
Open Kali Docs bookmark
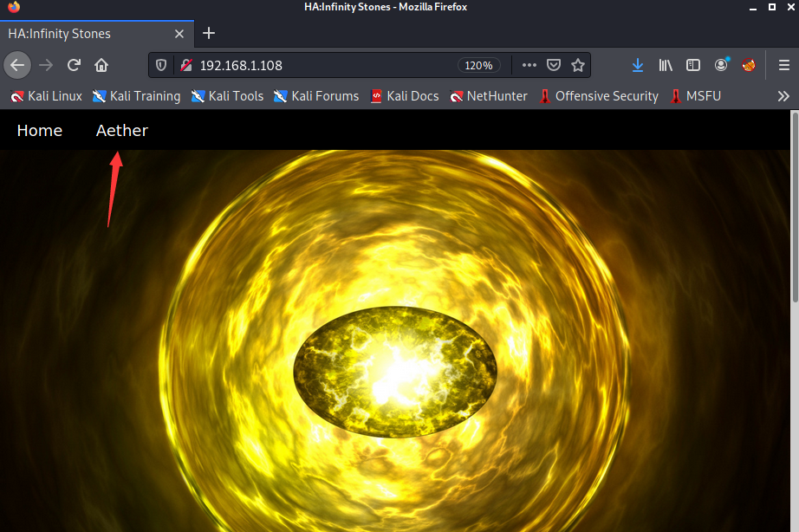click(x=405, y=96)
